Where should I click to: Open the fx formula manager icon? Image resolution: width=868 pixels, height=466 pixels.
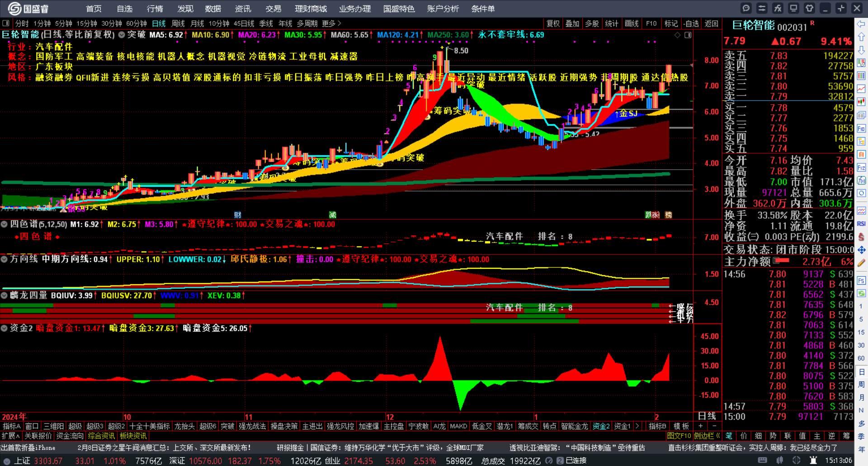tap(778, 8)
